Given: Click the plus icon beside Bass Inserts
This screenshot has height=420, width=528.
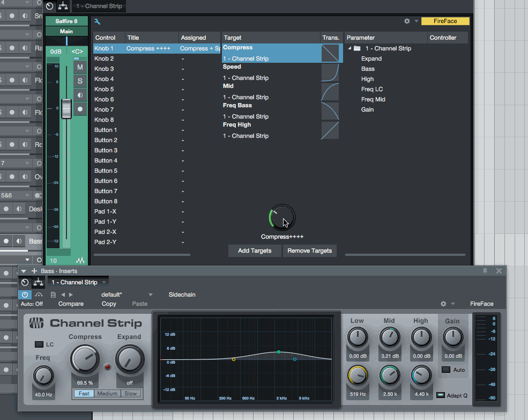Looking at the screenshot, I should (x=34, y=271).
